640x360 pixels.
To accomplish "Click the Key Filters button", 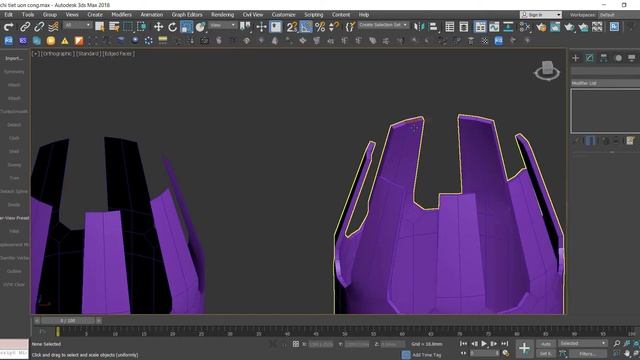I will (587, 353).
